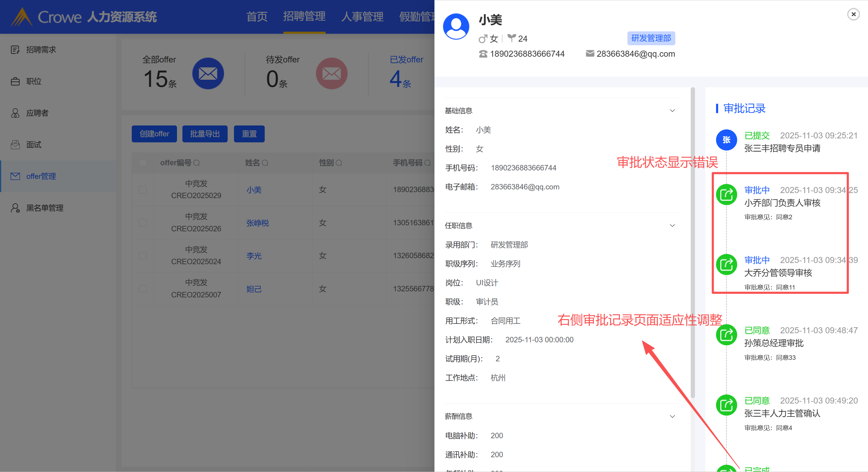Click the 应聘者 person icon
868x472 pixels.
point(15,113)
